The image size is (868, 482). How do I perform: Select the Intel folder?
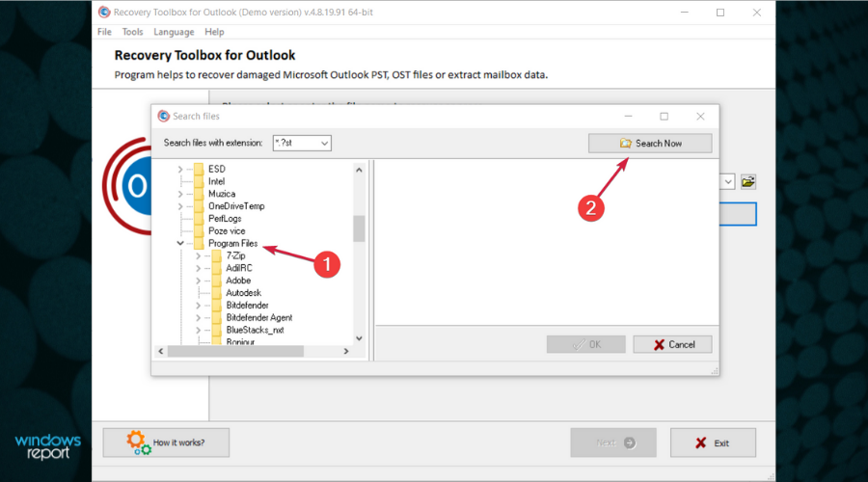tap(216, 181)
